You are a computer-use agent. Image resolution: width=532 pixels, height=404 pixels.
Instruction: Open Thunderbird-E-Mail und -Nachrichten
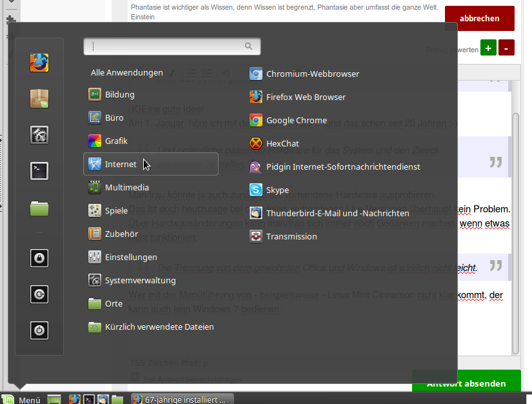[329, 213]
